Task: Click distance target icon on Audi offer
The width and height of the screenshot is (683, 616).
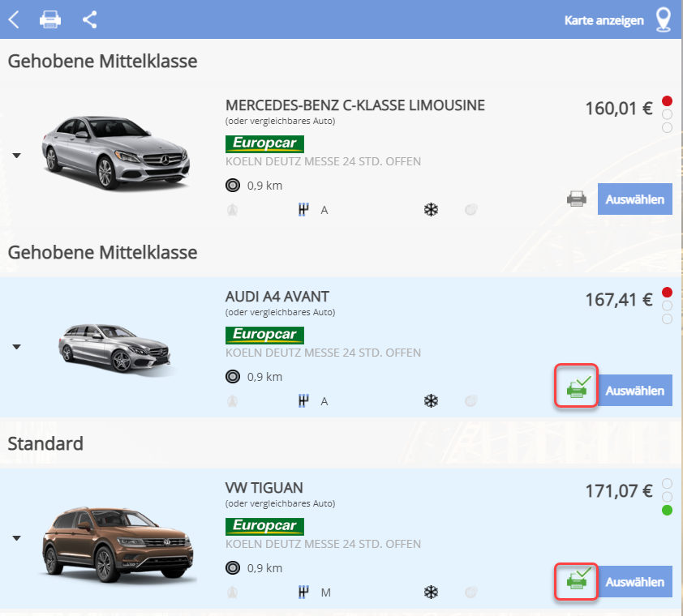Action: pyautogui.click(x=233, y=377)
